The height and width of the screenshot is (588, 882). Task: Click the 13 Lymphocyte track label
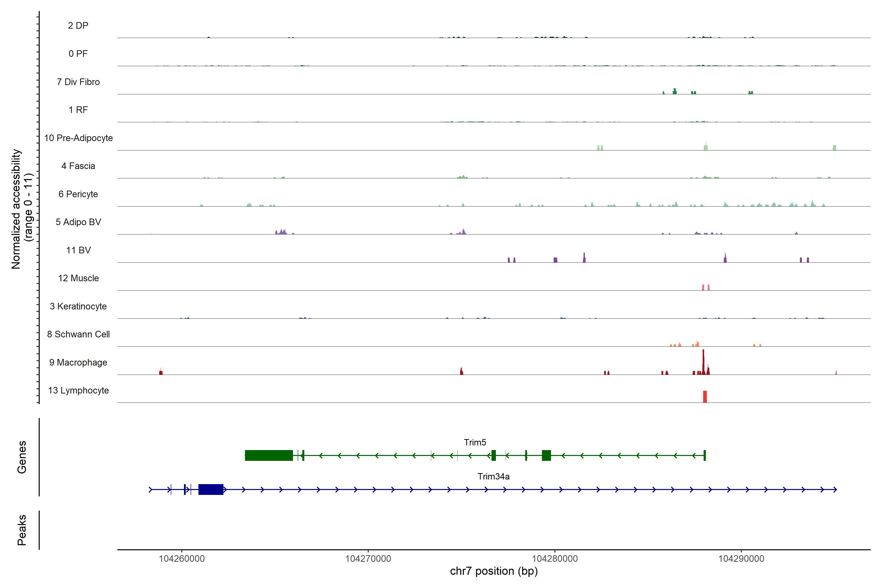[78, 390]
